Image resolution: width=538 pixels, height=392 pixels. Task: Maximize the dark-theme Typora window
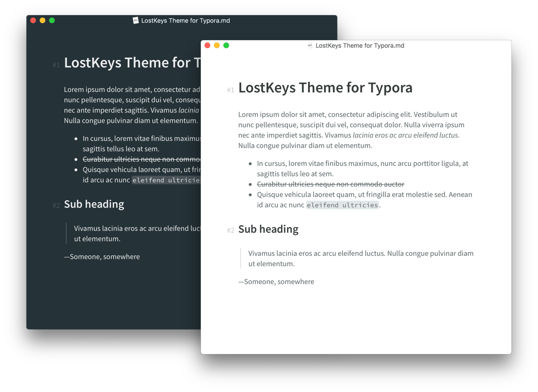point(52,20)
